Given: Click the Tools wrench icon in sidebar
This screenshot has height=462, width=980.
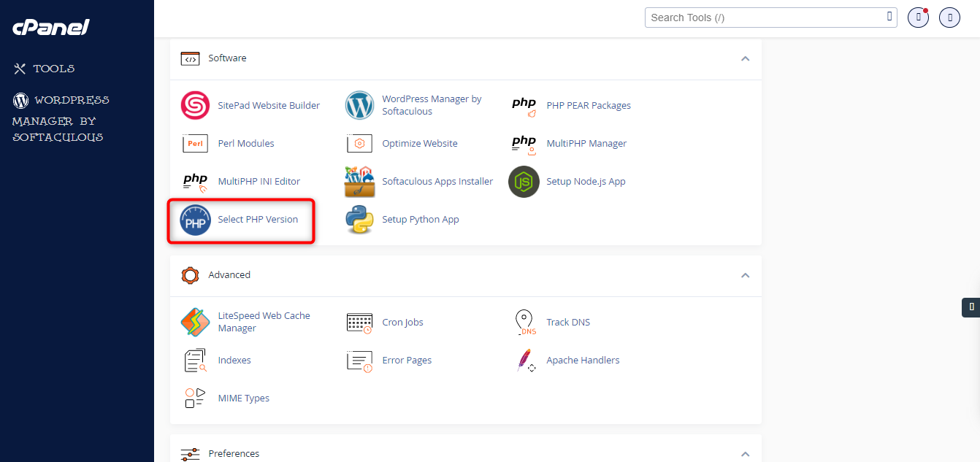Looking at the screenshot, I should pyautogui.click(x=20, y=69).
